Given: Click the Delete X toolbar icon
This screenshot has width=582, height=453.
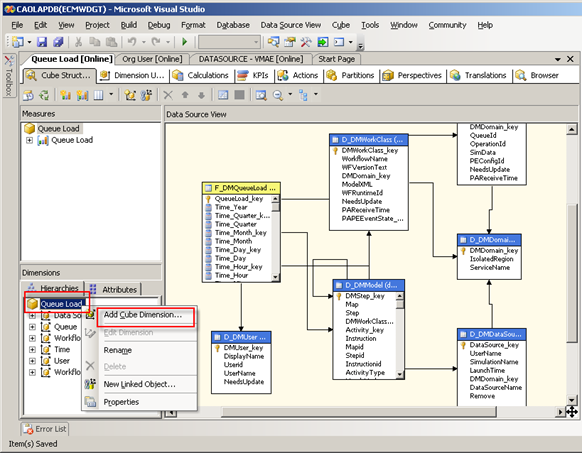Looking at the screenshot, I should click(x=168, y=95).
